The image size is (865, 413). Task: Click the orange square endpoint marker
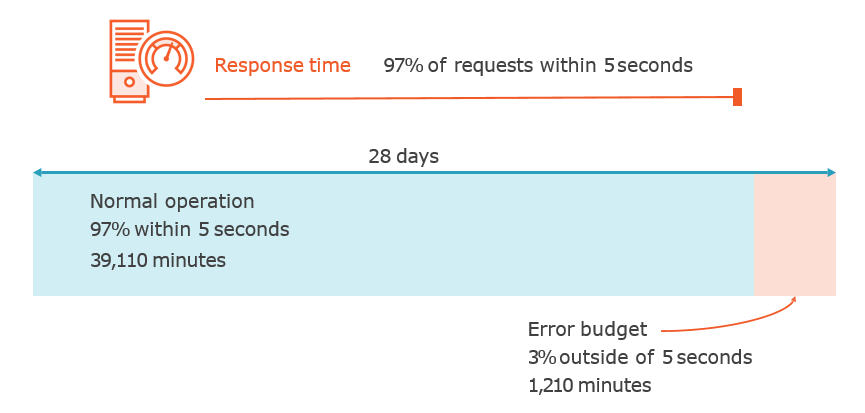(x=737, y=96)
